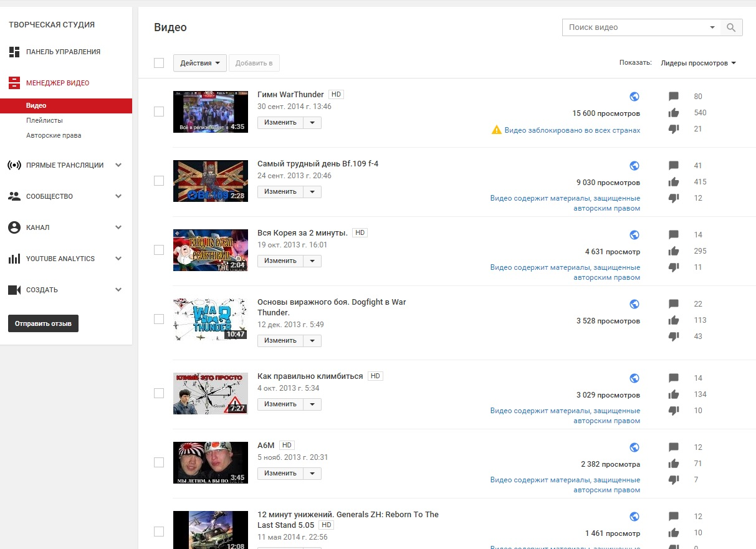Click the globe icon for Основы виражного боя
The image size is (756, 549).
(634, 304)
